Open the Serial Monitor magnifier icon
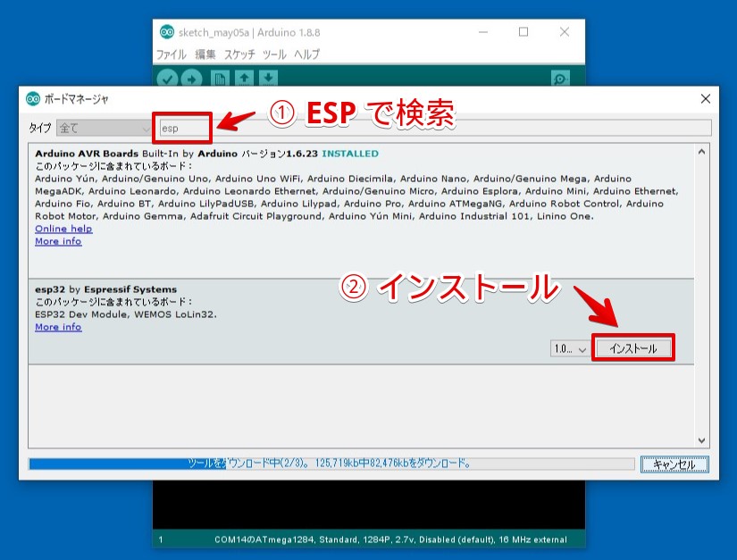Screen dimensions: 737x560 [x=560, y=78]
